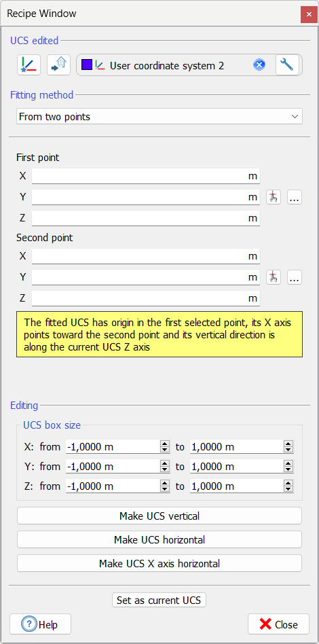Adjust the Z from box size spinner

pos(165,486)
